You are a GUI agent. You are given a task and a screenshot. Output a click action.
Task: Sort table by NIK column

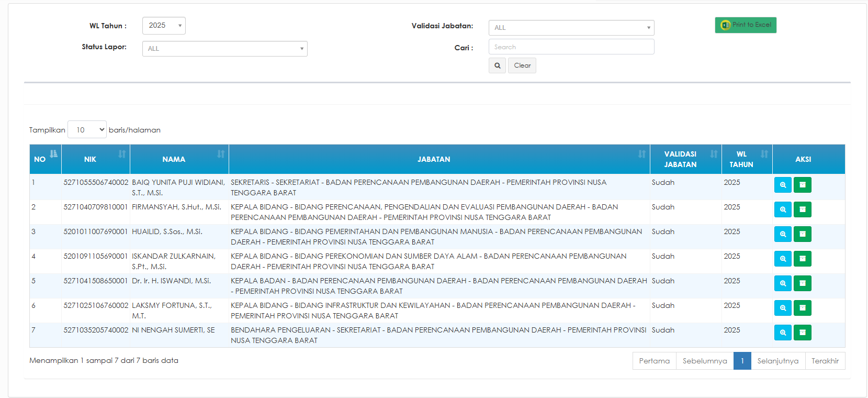(96, 159)
